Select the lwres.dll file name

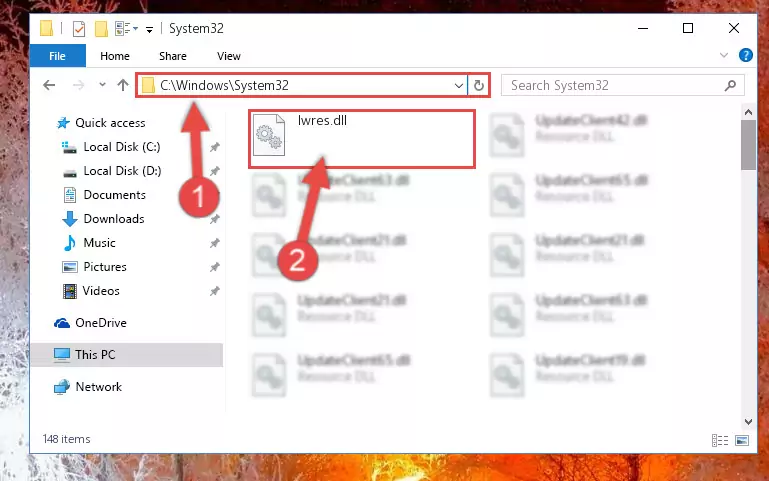pyautogui.click(x=322, y=121)
